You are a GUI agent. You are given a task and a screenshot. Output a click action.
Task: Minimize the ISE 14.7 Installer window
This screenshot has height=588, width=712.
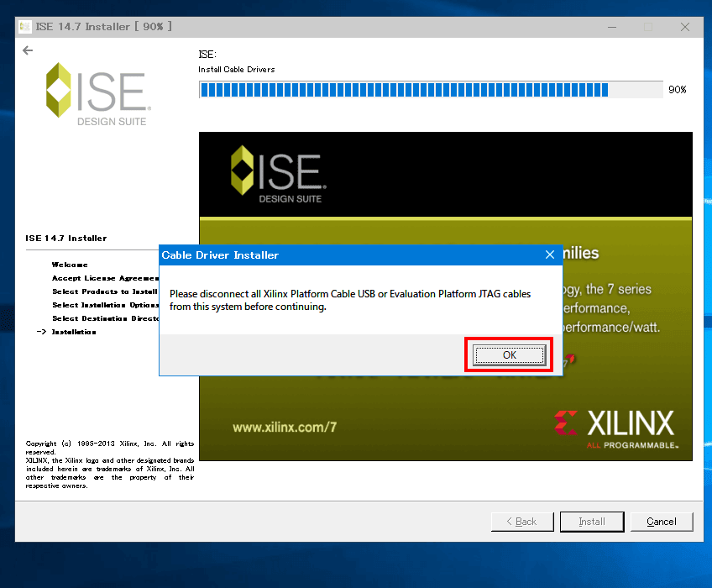612,27
